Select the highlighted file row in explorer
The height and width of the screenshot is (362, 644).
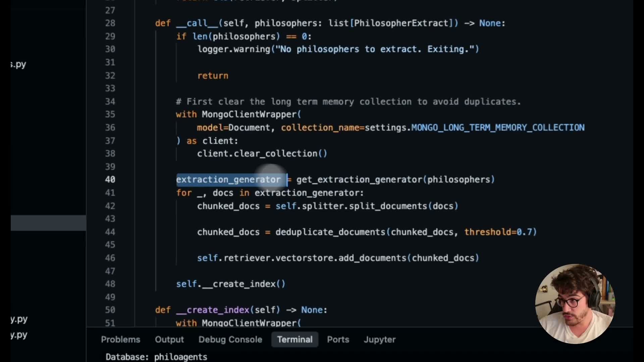[48, 223]
